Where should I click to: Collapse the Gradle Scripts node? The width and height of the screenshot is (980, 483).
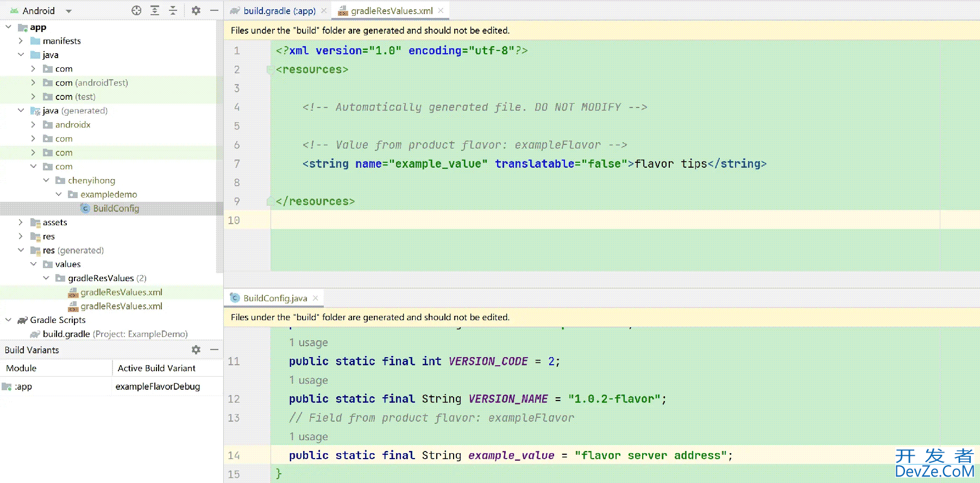(8, 320)
